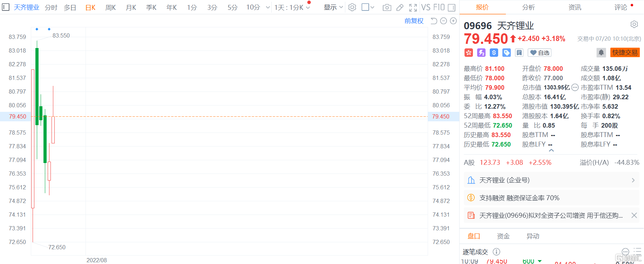The width and height of the screenshot is (644, 264).
Task: Reset chart zoom with undo arrow
Action: pos(434,21)
